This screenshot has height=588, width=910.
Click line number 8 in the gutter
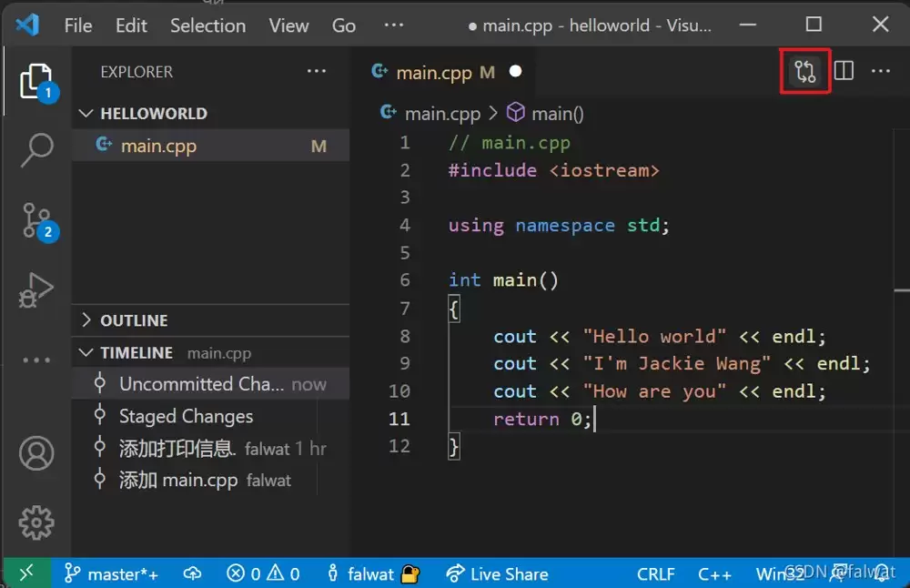405,336
